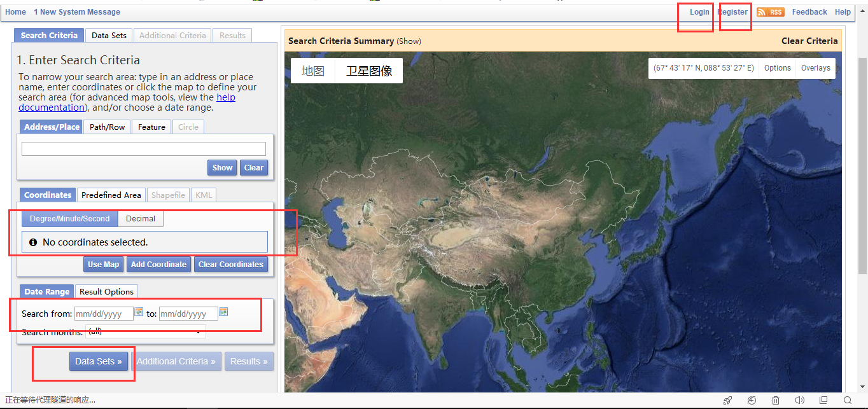The image size is (868, 409).
Task: Click the address or place input field
Action: coord(143,148)
